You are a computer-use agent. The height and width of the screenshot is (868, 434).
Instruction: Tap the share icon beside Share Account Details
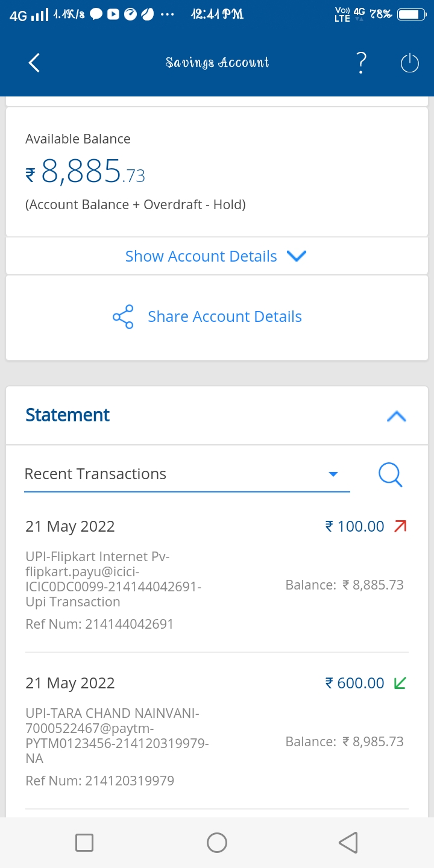point(123,317)
